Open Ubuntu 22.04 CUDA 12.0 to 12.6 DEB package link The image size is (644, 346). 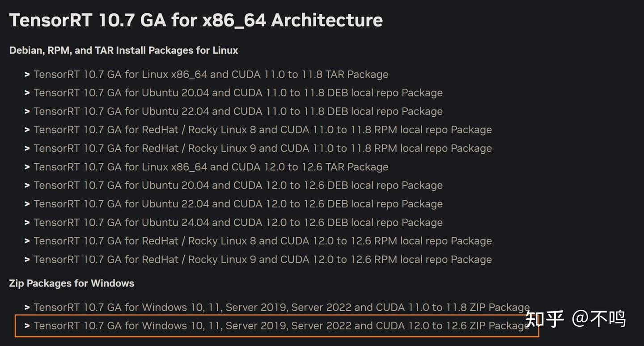[x=238, y=204]
